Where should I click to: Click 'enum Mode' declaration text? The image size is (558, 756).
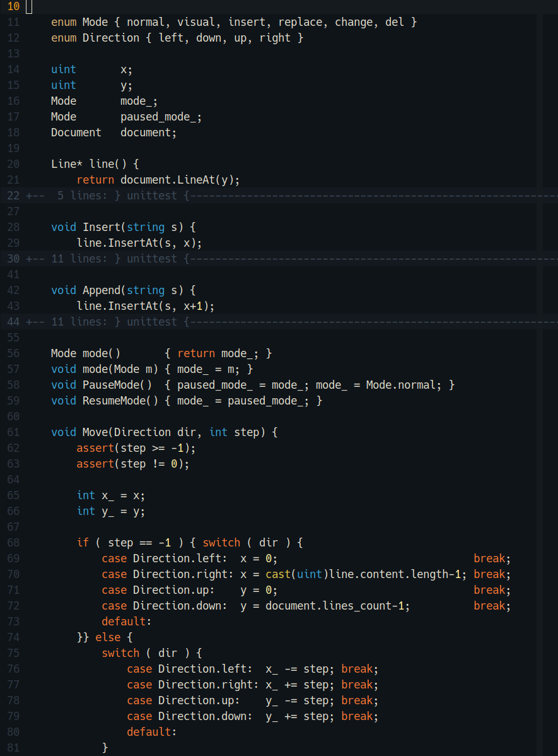[x=79, y=22]
